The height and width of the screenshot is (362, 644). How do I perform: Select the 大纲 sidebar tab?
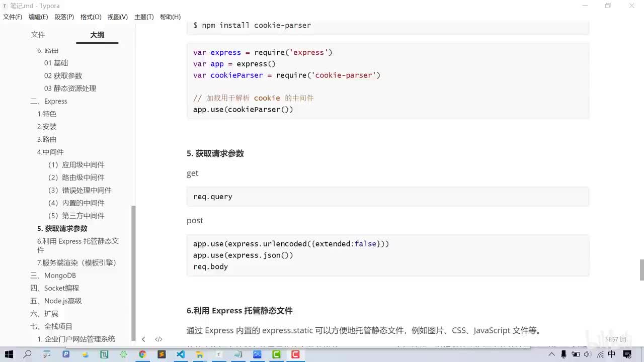click(97, 35)
